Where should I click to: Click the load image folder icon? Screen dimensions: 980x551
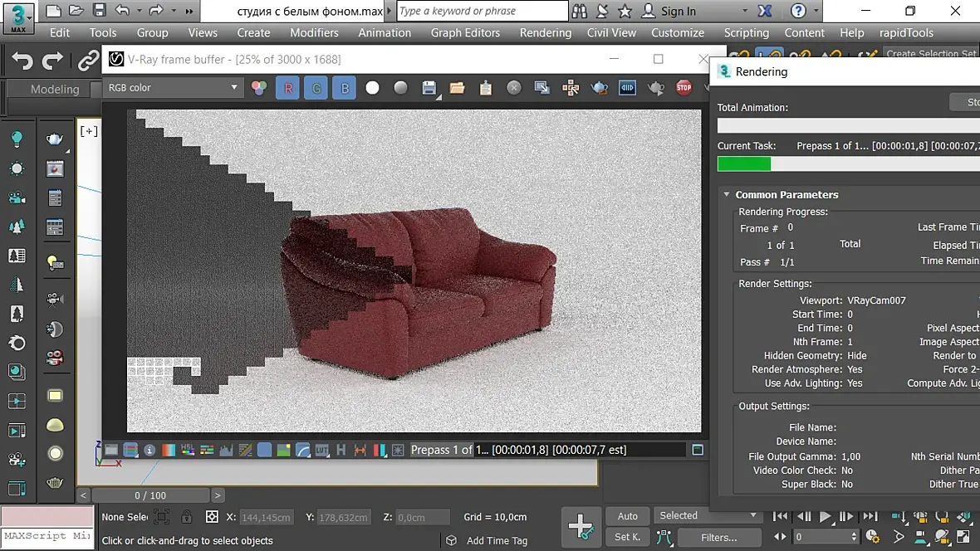click(x=457, y=88)
